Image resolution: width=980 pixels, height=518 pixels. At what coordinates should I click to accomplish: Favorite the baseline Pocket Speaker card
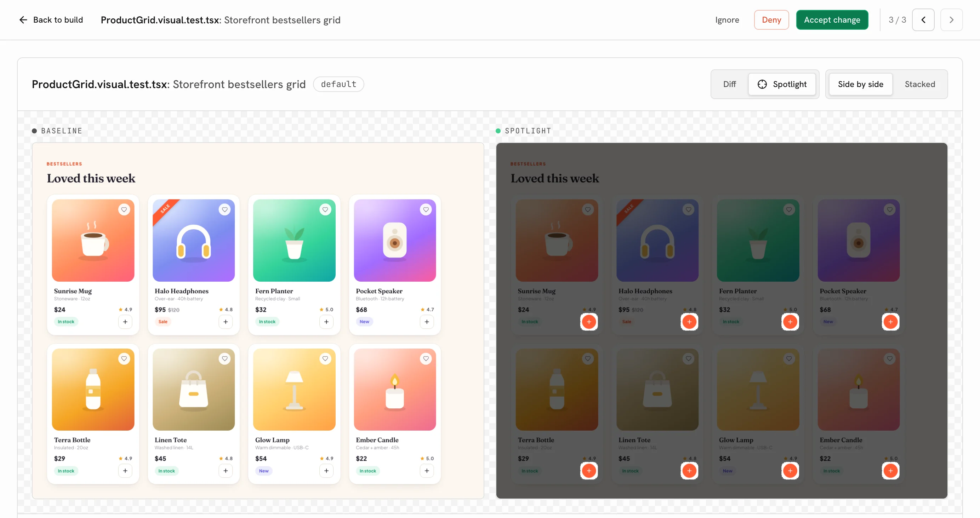pos(426,209)
